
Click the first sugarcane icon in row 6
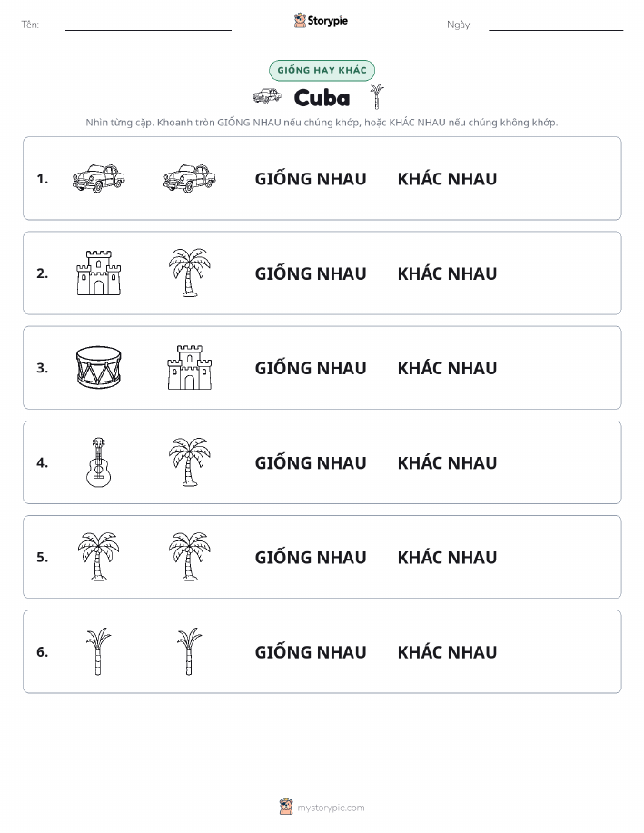[98, 651]
